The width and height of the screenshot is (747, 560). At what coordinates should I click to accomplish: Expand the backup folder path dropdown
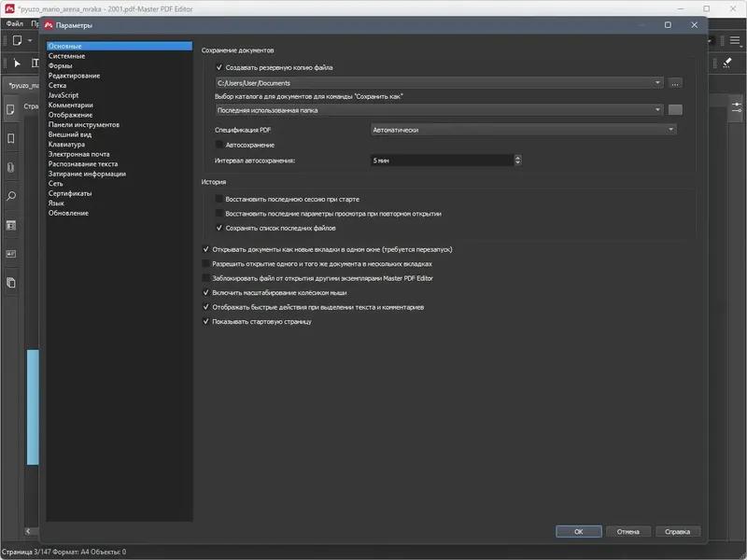[439, 83]
